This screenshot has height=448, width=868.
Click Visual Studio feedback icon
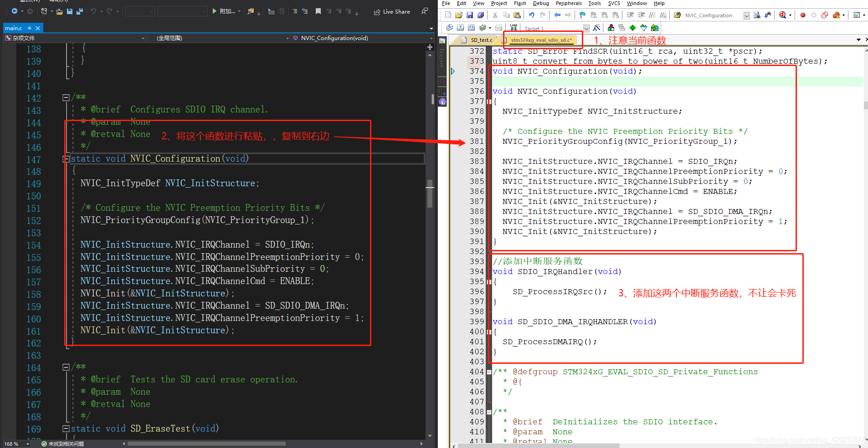point(425,11)
